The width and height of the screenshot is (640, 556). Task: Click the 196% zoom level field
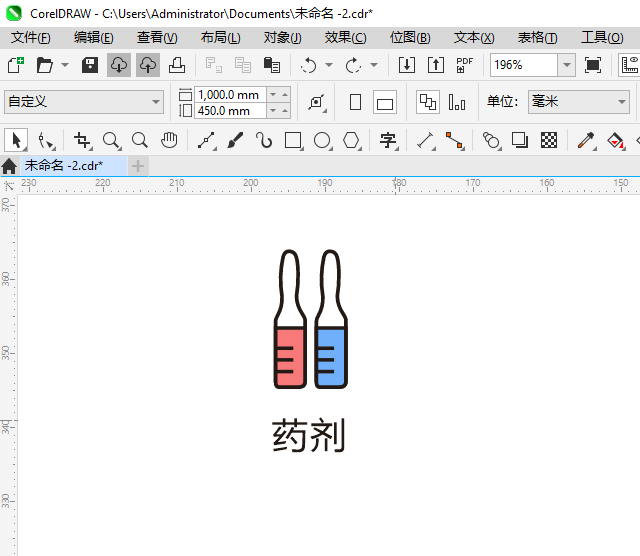click(x=524, y=65)
